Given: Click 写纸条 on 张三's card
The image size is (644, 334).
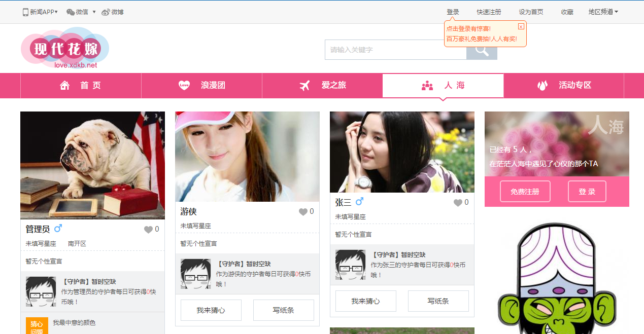Looking at the screenshot, I should click(x=438, y=301).
